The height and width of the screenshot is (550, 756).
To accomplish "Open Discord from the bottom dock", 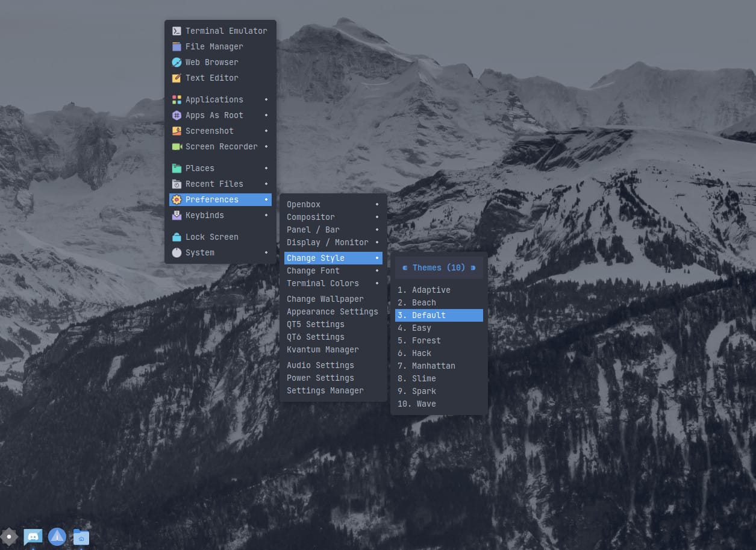I will click(33, 536).
